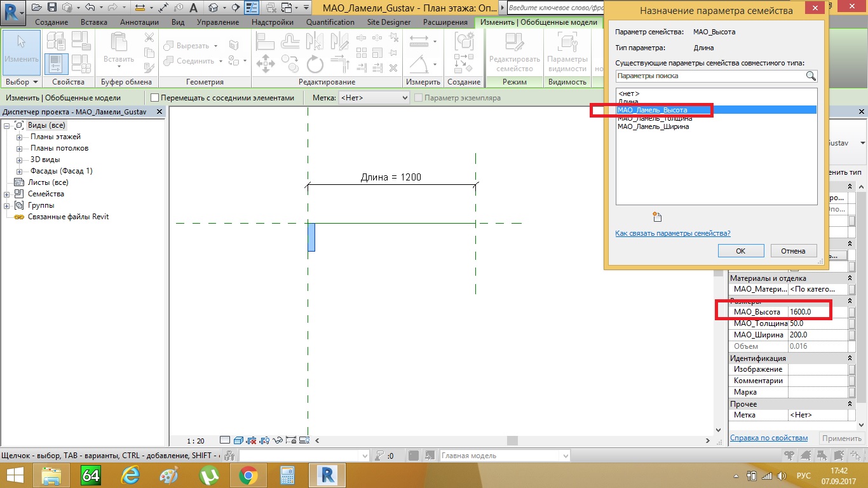Click the Rotate tool circular arrow icon

[x=315, y=64]
